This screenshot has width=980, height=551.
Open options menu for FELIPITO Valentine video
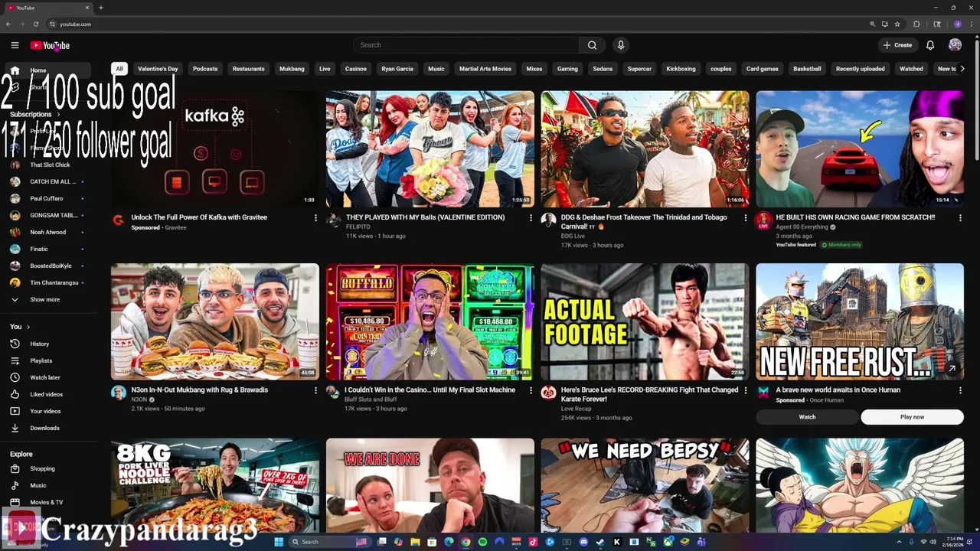(531, 218)
